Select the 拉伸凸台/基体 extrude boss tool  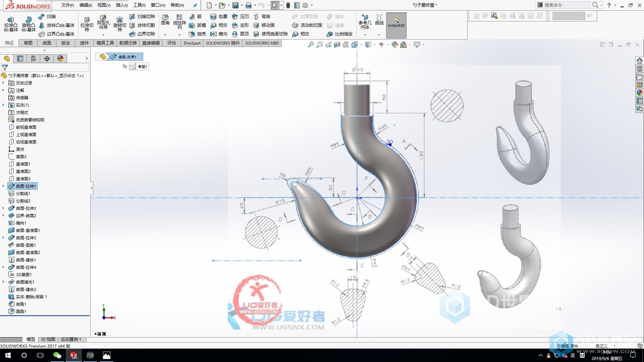[x=11, y=24]
